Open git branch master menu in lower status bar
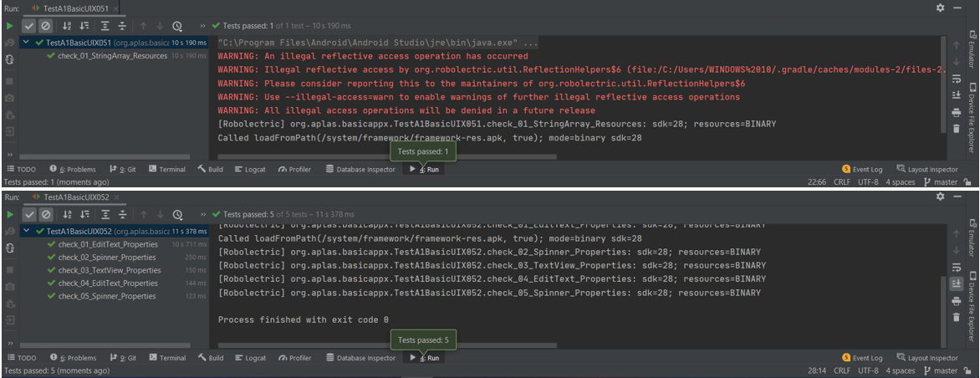Viewport: 980px width, 378px height. [945, 370]
